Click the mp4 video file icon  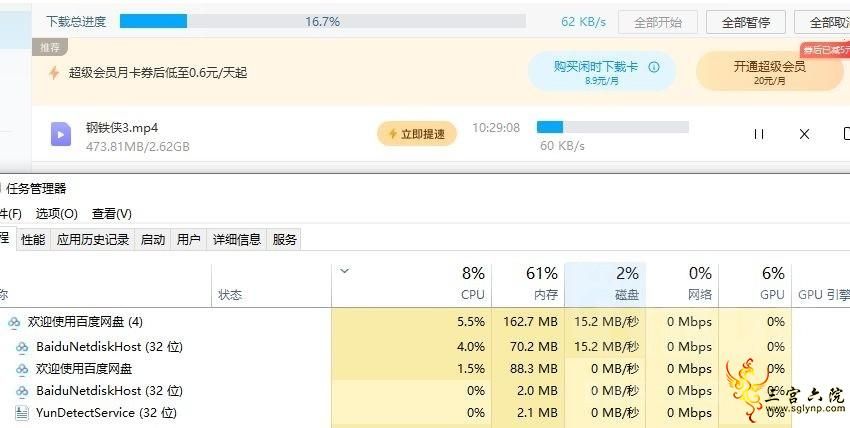coord(61,134)
